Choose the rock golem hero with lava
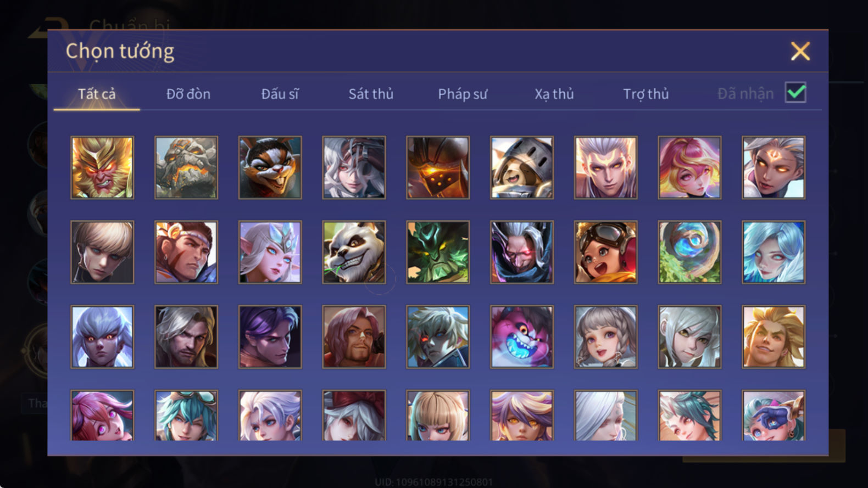 [186, 167]
